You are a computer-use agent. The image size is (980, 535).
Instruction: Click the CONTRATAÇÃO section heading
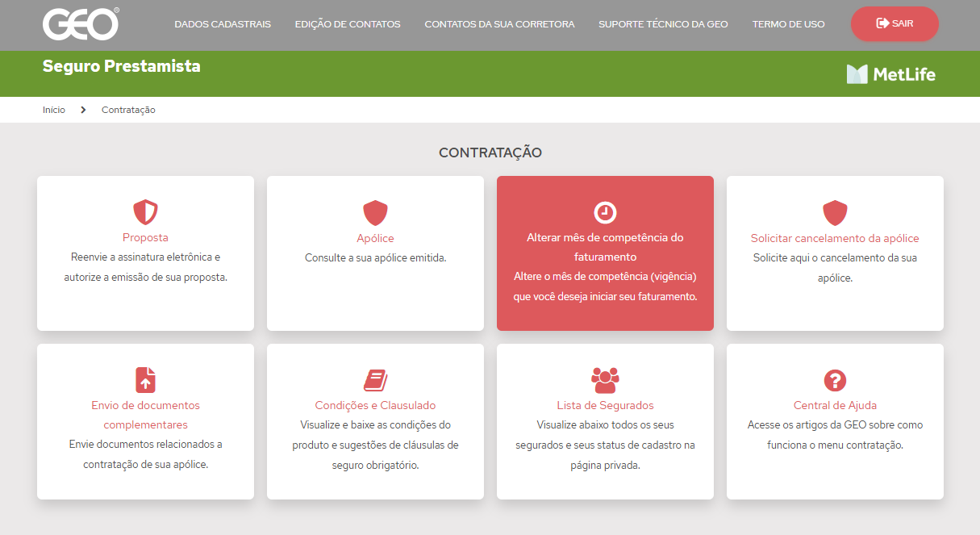tap(490, 153)
